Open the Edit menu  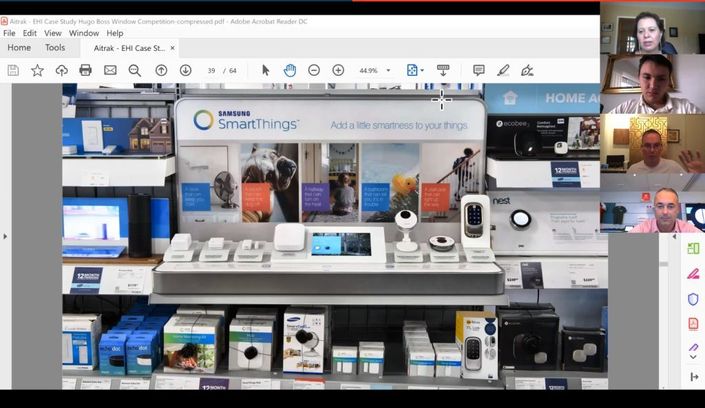30,33
